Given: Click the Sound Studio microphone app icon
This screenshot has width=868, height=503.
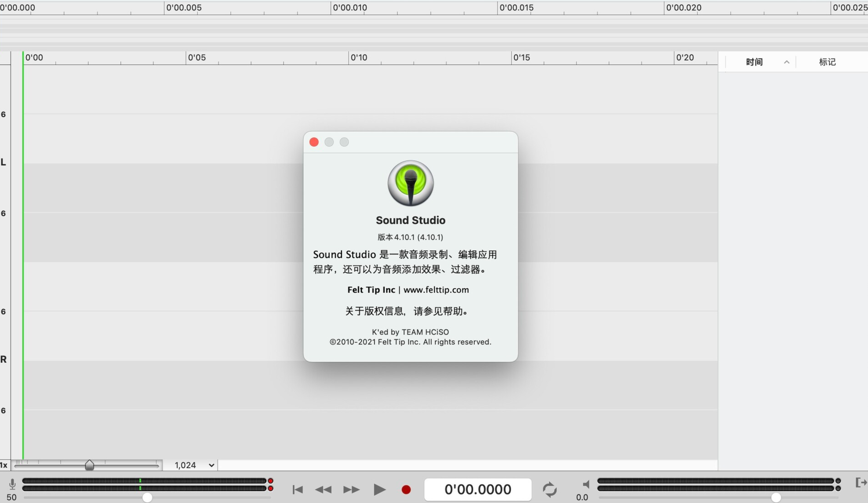Looking at the screenshot, I should click(x=410, y=183).
